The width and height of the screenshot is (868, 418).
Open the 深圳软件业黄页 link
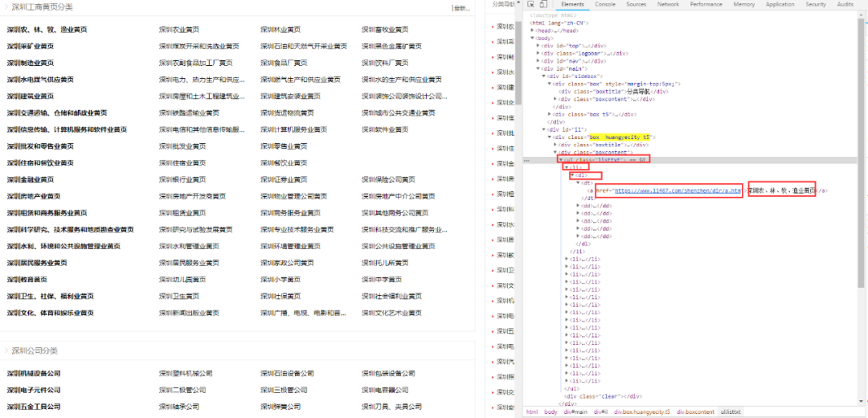click(x=385, y=129)
